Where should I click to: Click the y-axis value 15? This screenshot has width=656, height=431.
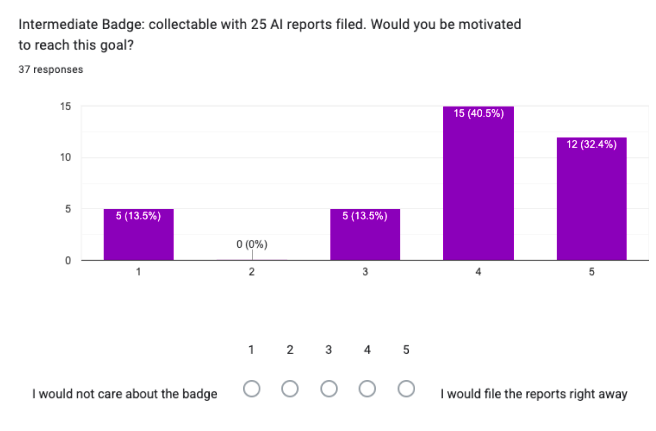point(65,106)
